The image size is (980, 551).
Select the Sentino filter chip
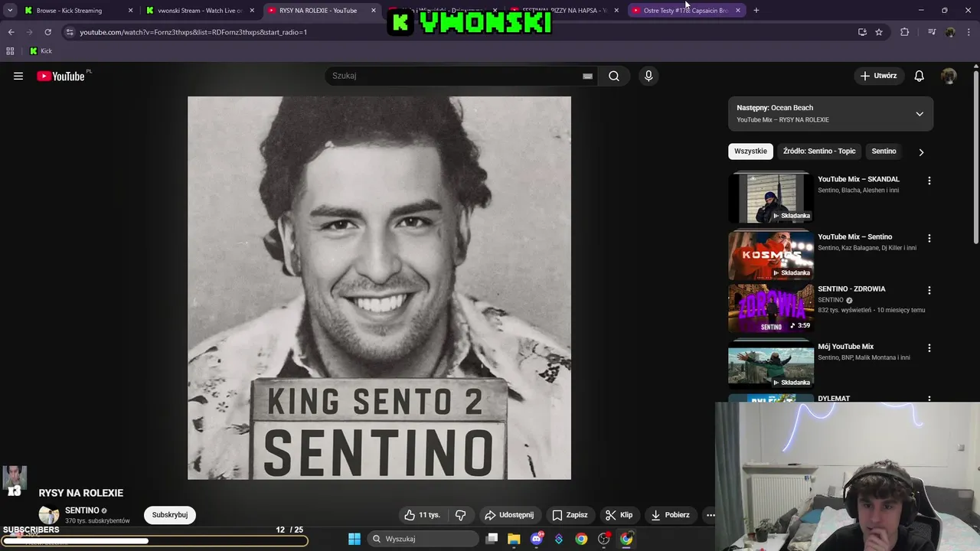pos(884,152)
